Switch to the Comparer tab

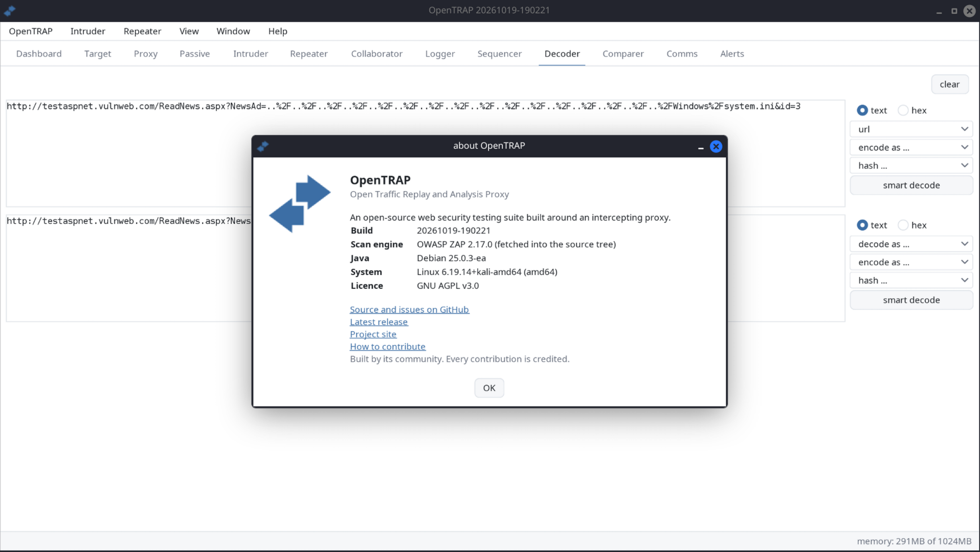tap(623, 54)
